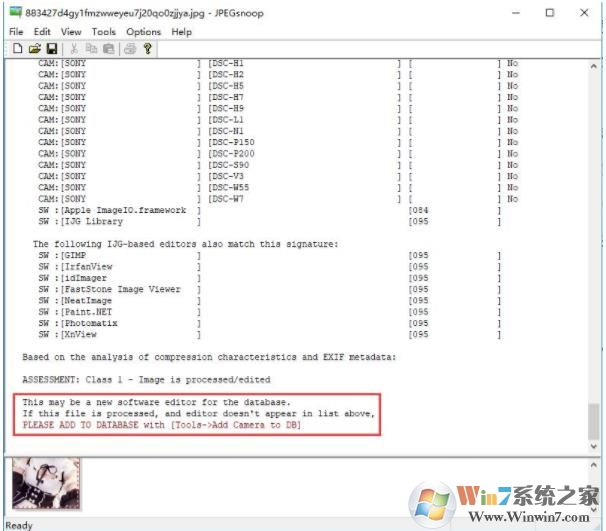This screenshot has height=531, width=606.
Task: Click the About question mark icon
Action: coord(147,49)
